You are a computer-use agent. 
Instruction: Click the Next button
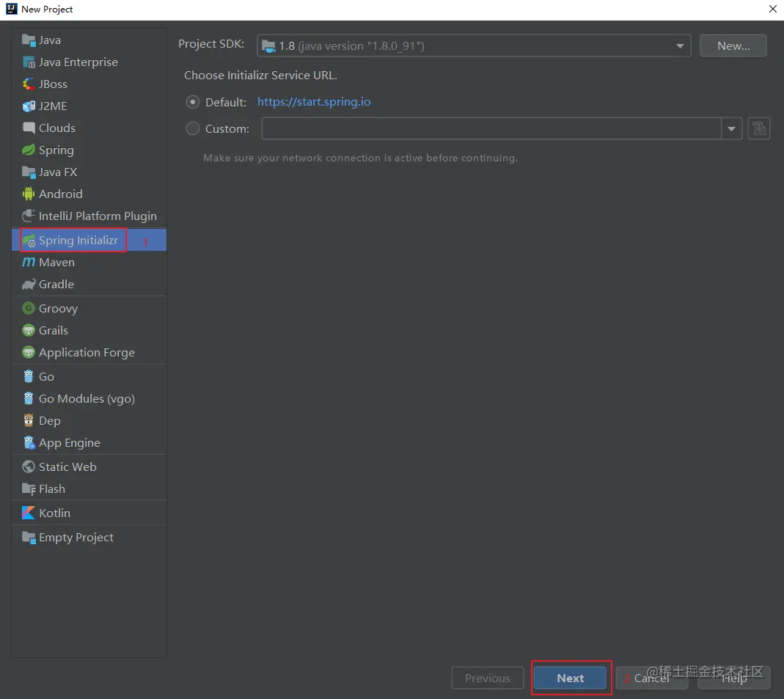point(570,678)
